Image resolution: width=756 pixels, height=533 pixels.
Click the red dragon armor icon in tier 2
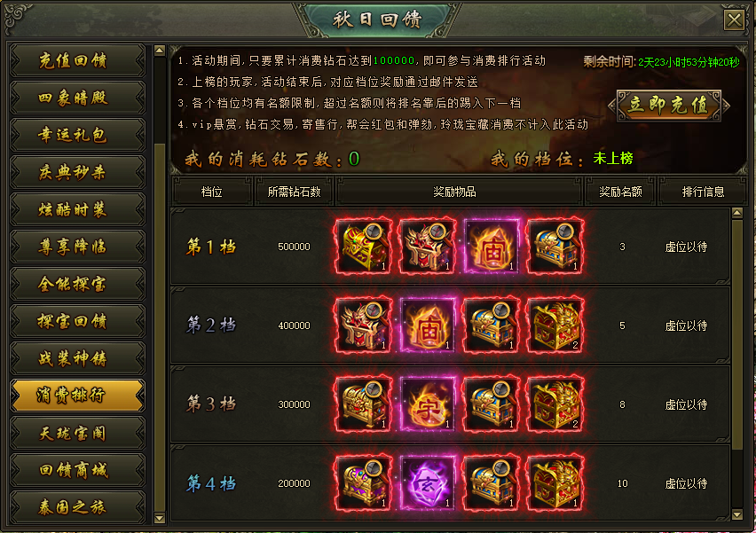363,325
